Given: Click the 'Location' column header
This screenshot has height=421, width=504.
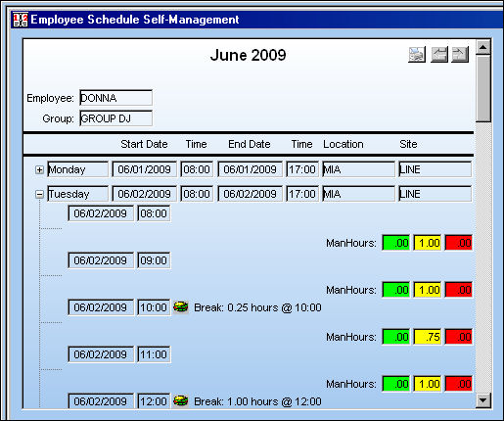Looking at the screenshot, I should (344, 144).
